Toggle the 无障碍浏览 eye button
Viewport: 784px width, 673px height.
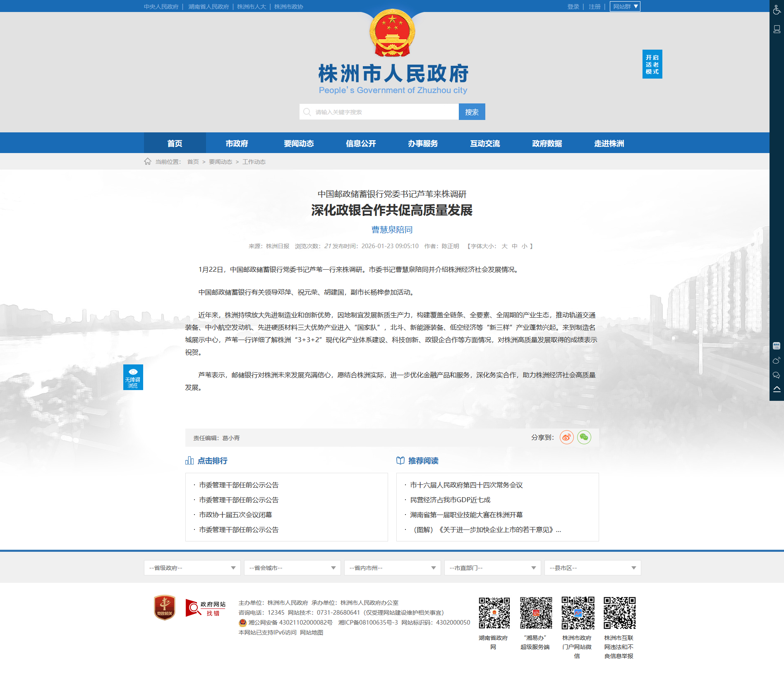click(133, 377)
